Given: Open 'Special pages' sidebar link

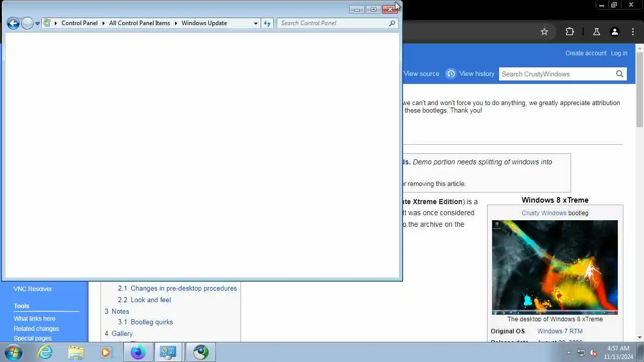Looking at the screenshot, I should click(32, 338).
